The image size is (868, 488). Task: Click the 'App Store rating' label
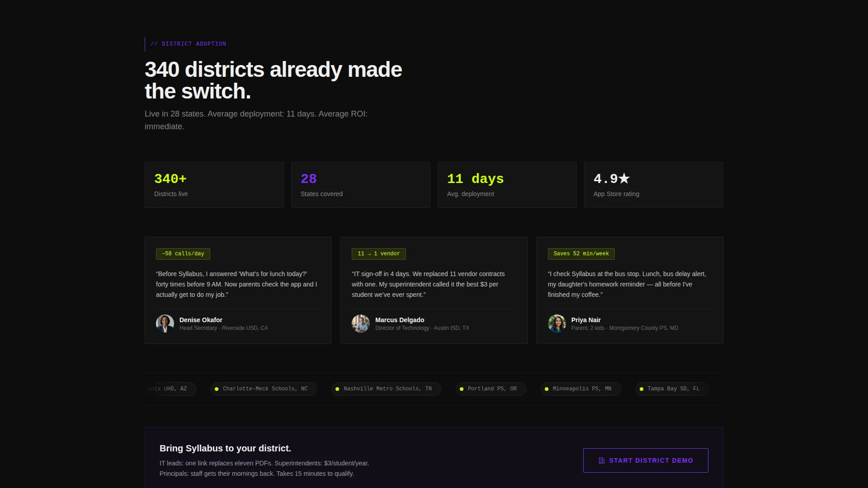pyautogui.click(x=616, y=194)
